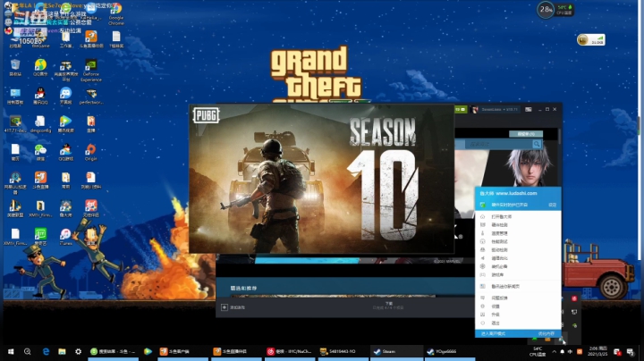Open the taskbar clock and date

click(x=598, y=351)
